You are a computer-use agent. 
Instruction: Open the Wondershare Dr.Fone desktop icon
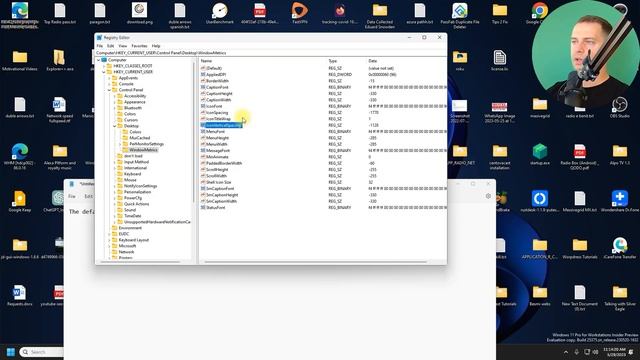619,202
